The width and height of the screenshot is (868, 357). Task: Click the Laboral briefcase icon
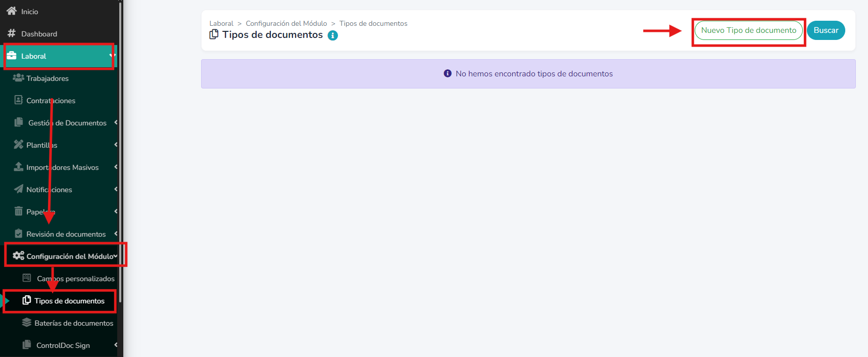click(12, 56)
